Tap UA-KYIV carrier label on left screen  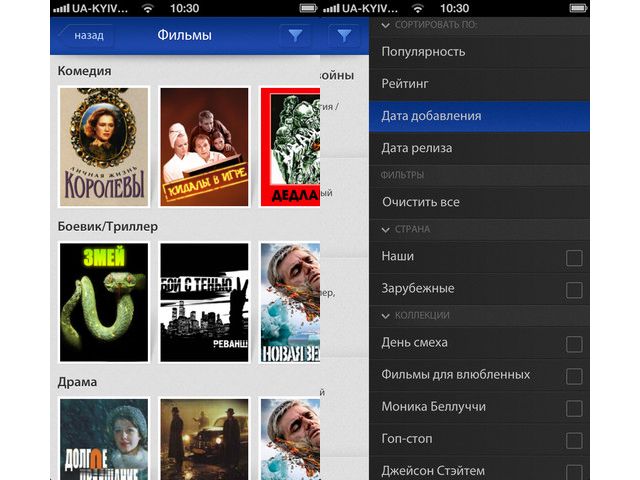(x=100, y=8)
